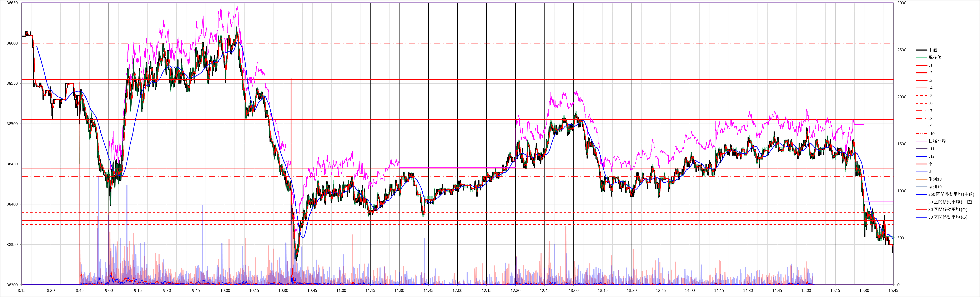The image size is (980, 297).
Task: Click the 38400 left axis label
Action: coord(12,204)
